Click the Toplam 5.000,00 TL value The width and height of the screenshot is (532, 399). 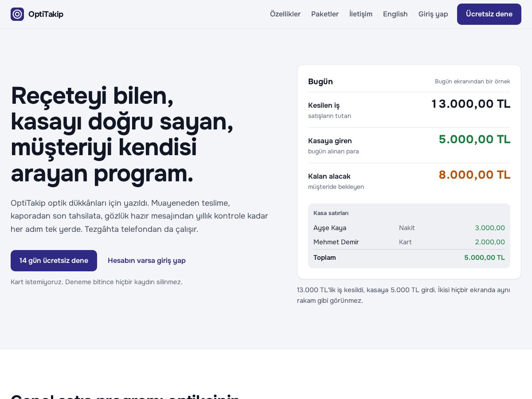click(x=485, y=258)
